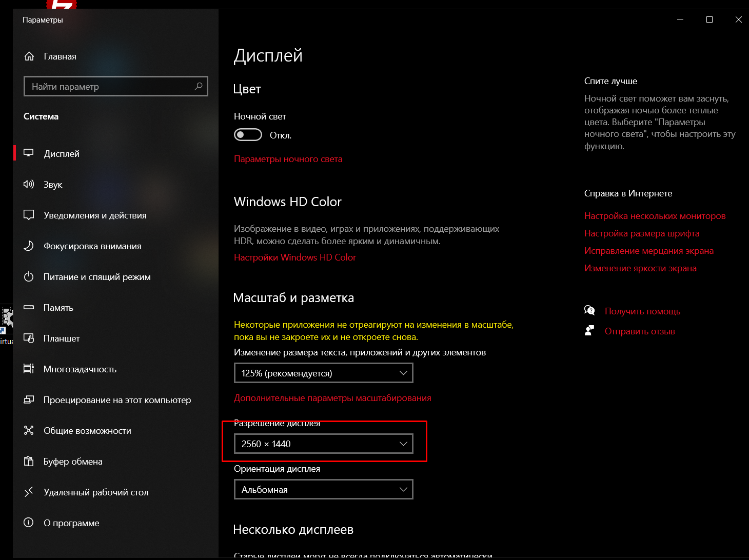Expand the 125% scaling dropdown
Screen dimensions: 749x560
pyautogui.click(x=324, y=373)
